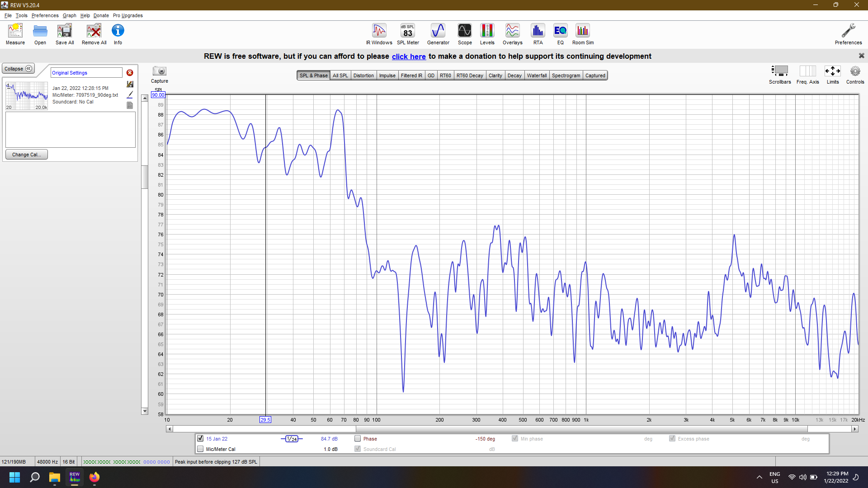
Task: Open the EQ window
Action: point(561,34)
